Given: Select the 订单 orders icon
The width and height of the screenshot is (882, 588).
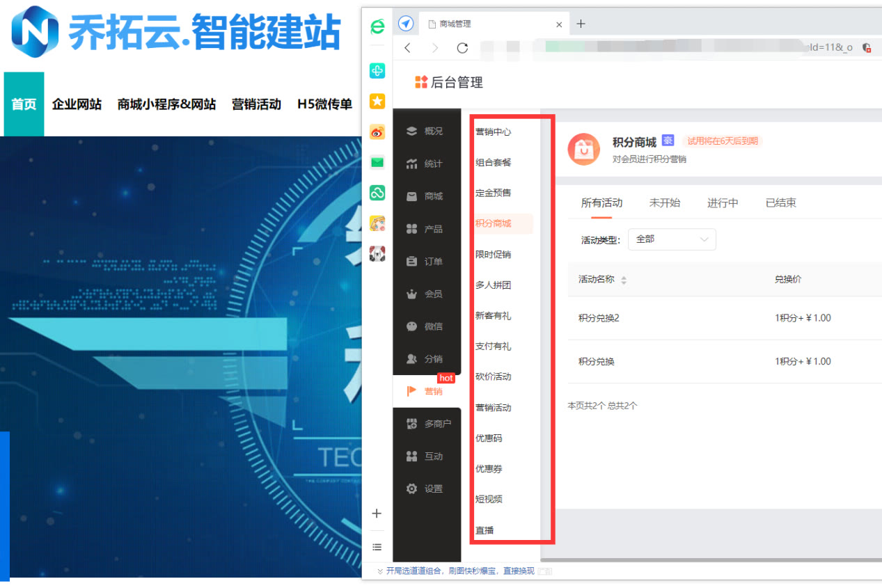Looking at the screenshot, I should [x=425, y=261].
